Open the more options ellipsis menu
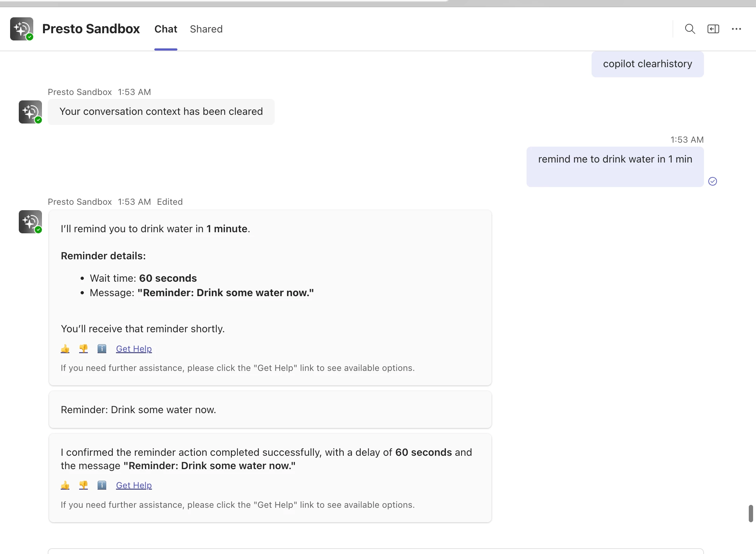This screenshot has height=554, width=756. (x=736, y=29)
